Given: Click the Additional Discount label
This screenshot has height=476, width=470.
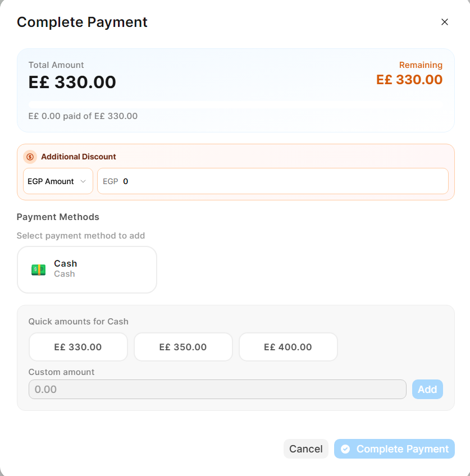Looking at the screenshot, I should 79,157.
